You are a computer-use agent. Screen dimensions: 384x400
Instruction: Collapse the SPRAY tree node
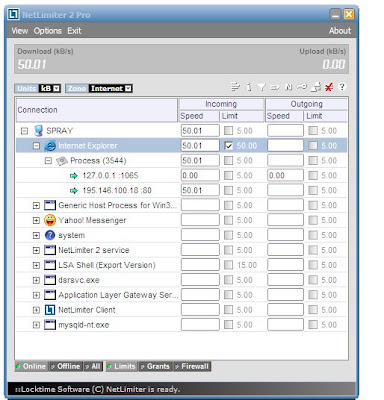[24, 131]
